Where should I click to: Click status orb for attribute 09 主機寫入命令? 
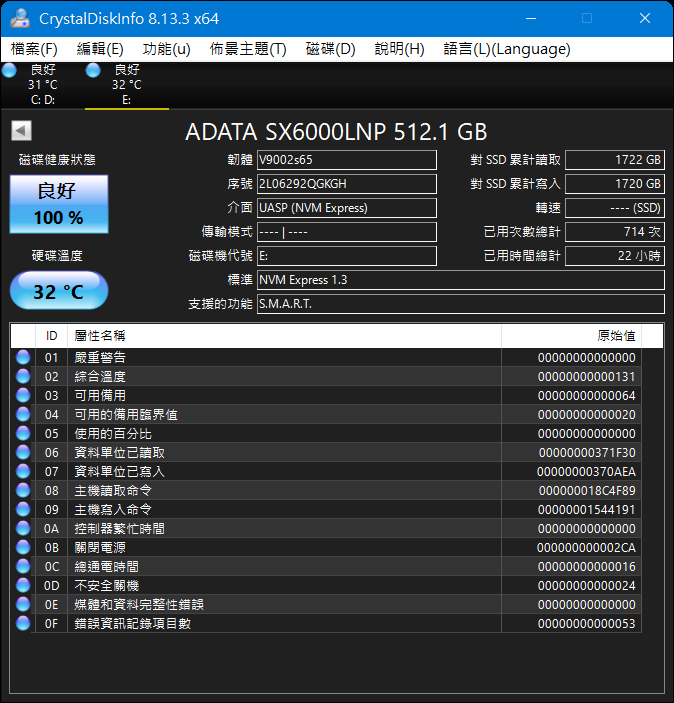23,509
